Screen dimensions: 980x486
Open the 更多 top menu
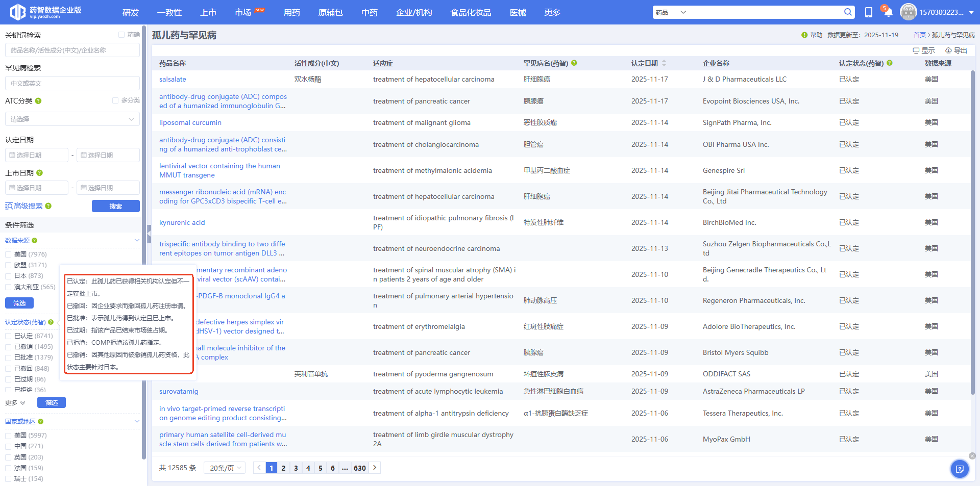point(552,12)
